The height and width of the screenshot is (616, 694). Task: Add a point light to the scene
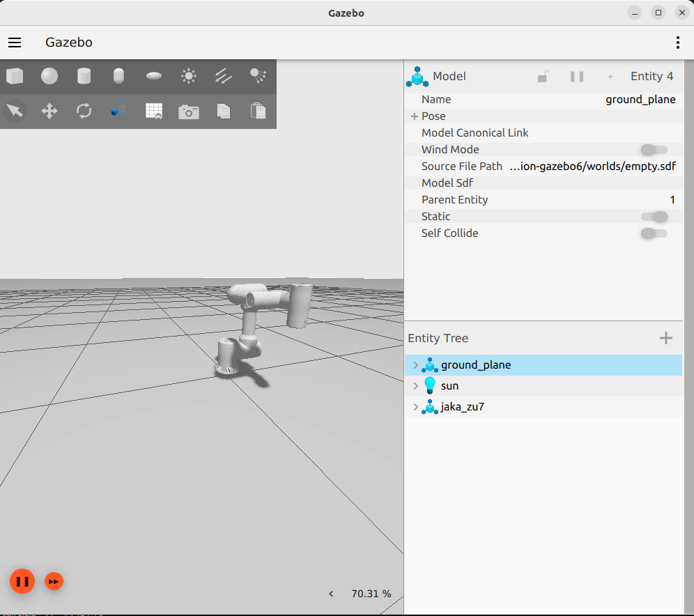coord(188,76)
